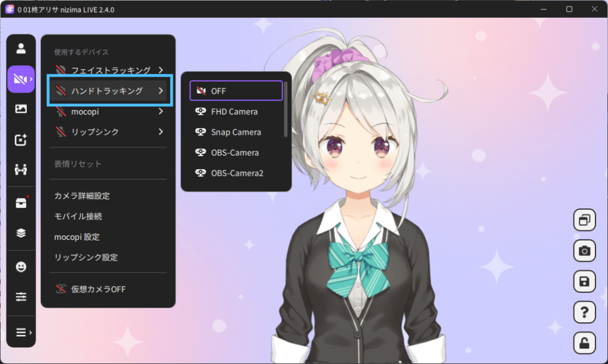608x364 pixels.
Task: Toggle the unlock padlock button
Action: [x=584, y=343]
